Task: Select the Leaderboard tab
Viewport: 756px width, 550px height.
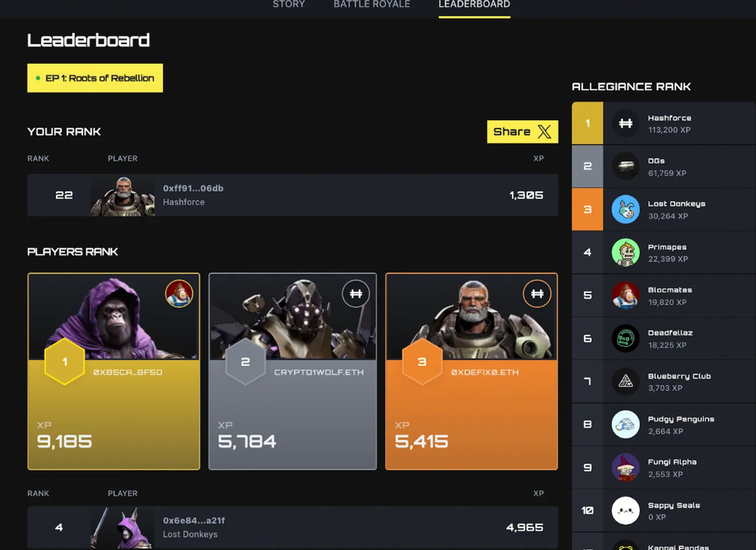Action: 475,5
